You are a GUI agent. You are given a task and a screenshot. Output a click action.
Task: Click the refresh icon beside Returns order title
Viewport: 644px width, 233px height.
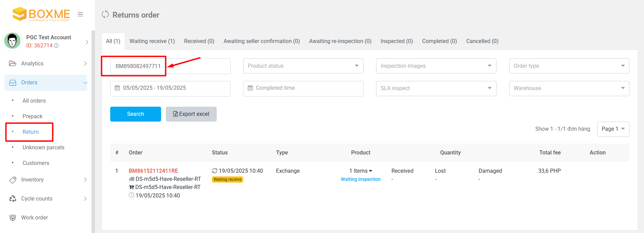(105, 15)
